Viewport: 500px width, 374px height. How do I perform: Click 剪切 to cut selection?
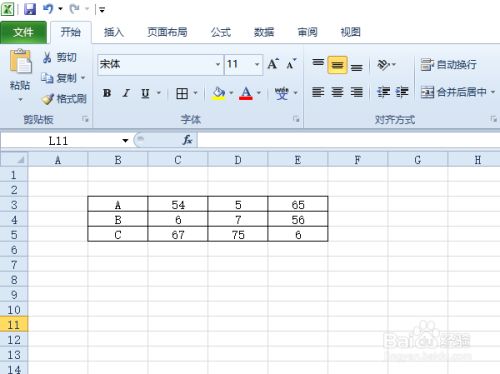pos(60,57)
